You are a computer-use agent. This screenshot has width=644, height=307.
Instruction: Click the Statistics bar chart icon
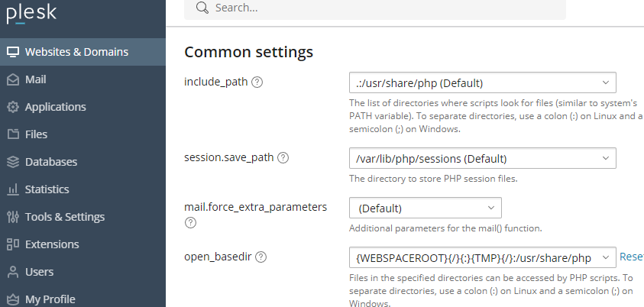[12, 189]
